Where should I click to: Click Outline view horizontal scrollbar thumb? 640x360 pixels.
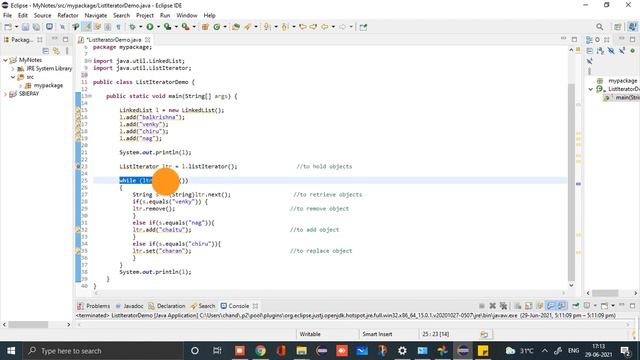(605, 293)
